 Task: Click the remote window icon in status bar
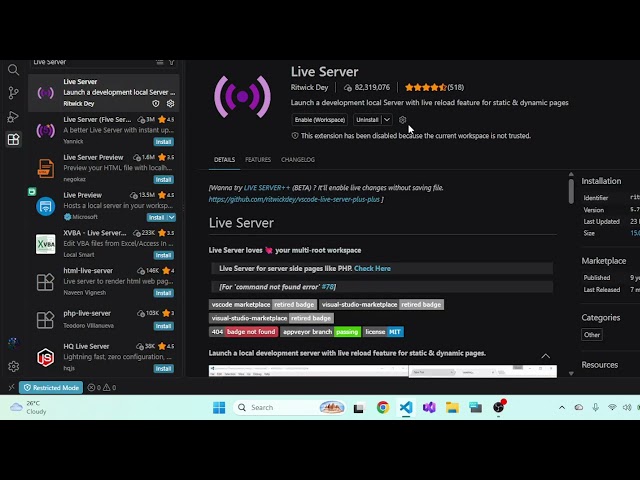click(x=11, y=387)
